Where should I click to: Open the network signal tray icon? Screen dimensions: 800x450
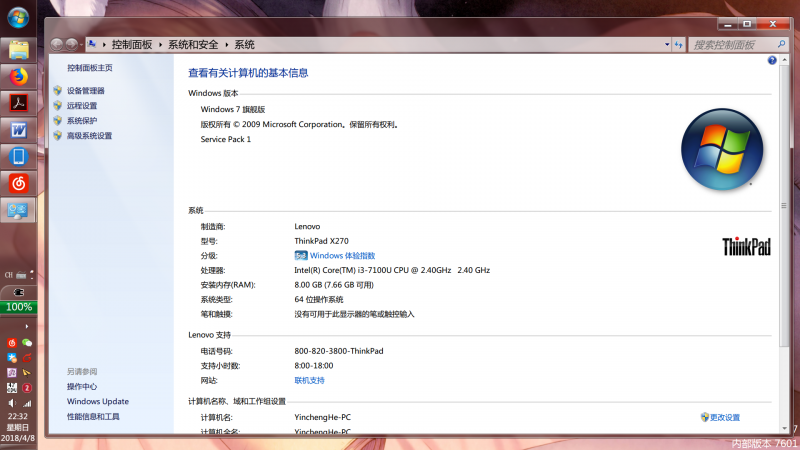pyautogui.click(x=27, y=403)
